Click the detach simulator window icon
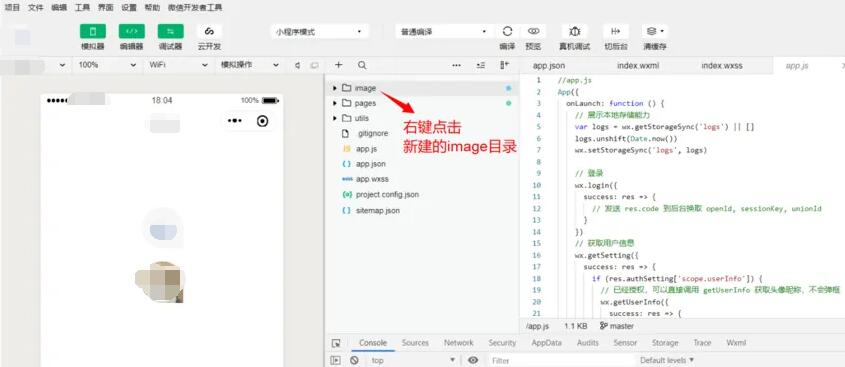Viewport: 845px width, 367px height. click(x=314, y=65)
